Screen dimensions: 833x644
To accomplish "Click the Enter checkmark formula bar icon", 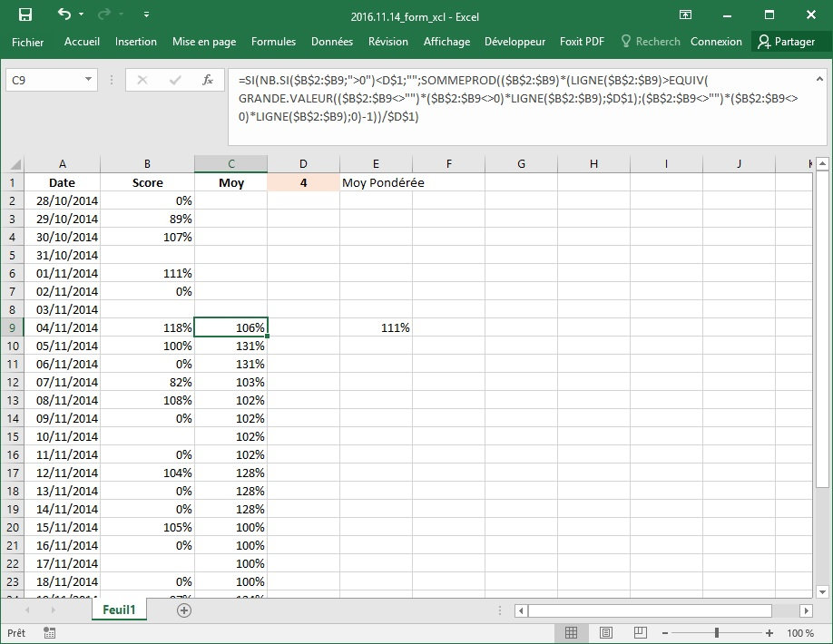I will click(175, 80).
